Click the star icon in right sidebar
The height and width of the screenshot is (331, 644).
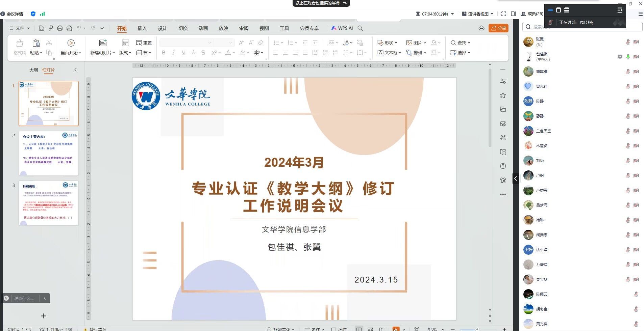click(x=503, y=95)
